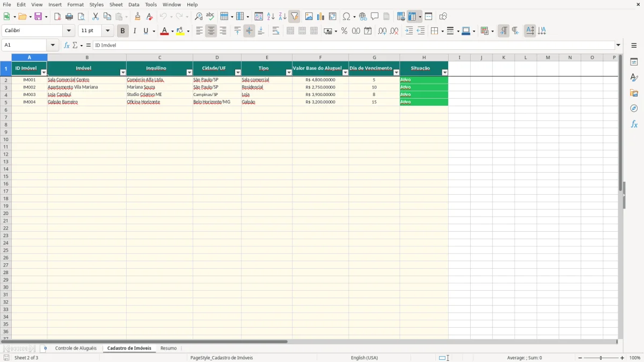The height and width of the screenshot is (362, 644).
Task: Adjust the zoom slider in status bar
Action: click(601, 358)
